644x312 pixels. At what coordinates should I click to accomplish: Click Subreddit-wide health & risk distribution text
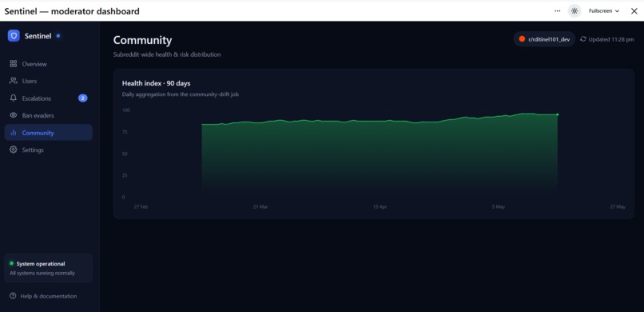pyautogui.click(x=167, y=54)
